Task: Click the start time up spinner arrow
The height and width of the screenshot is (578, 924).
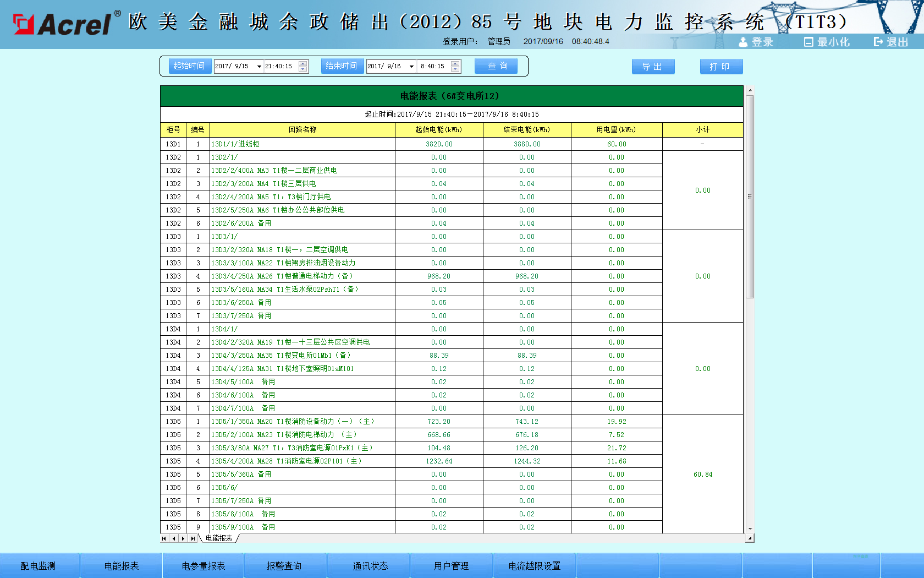Action: click(x=303, y=63)
